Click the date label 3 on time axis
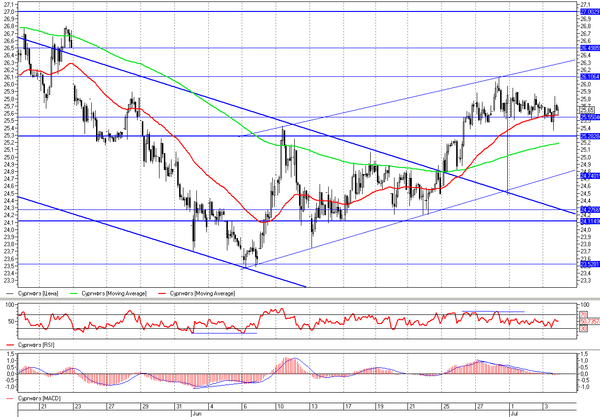600x417 pixels. point(546,406)
